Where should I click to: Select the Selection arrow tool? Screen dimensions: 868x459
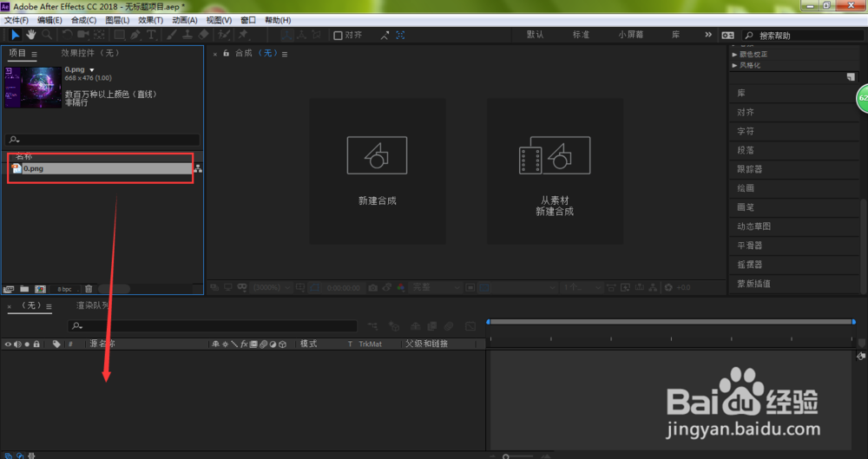click(x=15, y=35)
